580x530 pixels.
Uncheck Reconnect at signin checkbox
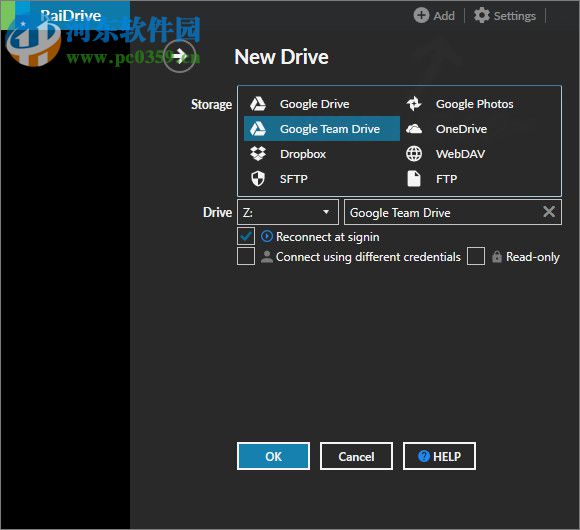(x=246, y=236)
